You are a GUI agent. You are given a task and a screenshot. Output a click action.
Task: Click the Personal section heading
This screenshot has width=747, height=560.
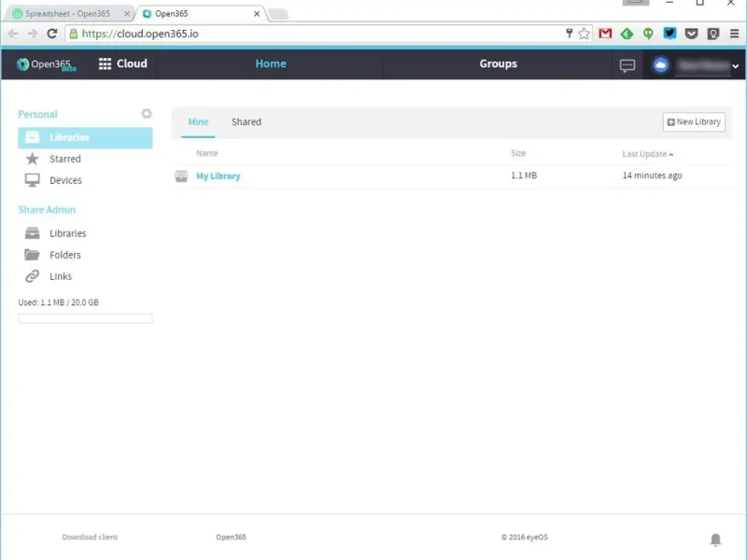[x=37, y=114]
